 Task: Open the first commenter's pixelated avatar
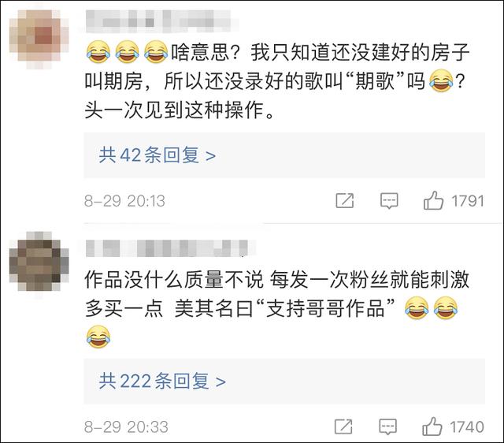[x=39, y=39]
